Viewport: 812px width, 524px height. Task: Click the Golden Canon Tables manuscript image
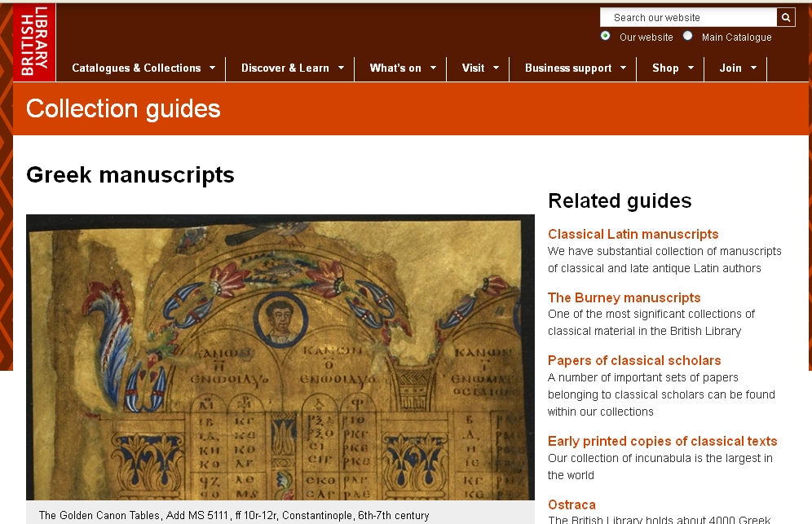[280, 359]
